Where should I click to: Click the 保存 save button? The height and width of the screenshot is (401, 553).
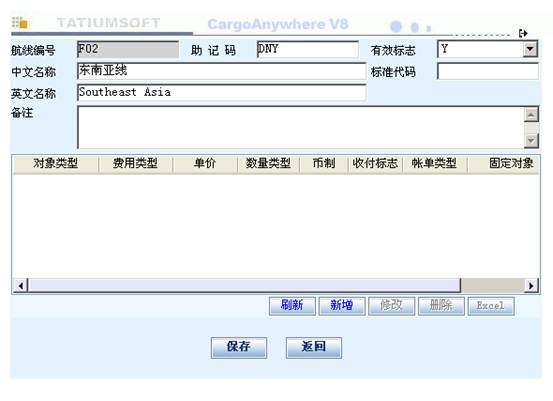(x=239, y=347)
